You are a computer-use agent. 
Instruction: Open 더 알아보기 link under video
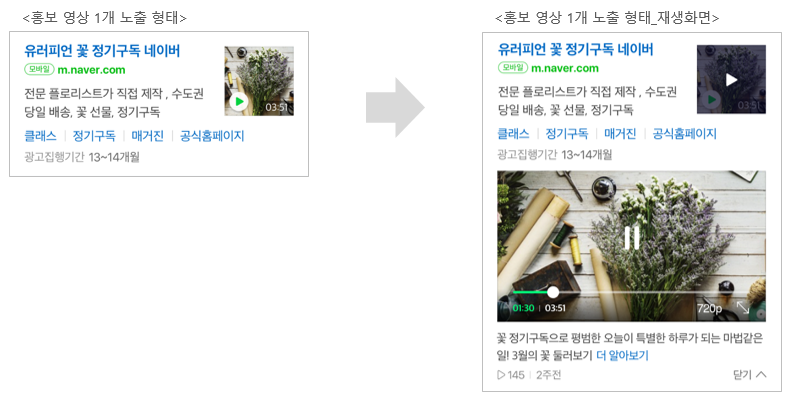(x=622, y=355)
